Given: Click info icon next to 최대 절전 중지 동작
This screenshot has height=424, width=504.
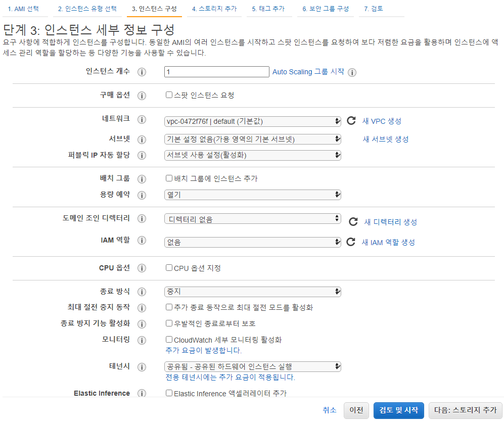Looking at the screenshot, I should click(x=142, y=308).
